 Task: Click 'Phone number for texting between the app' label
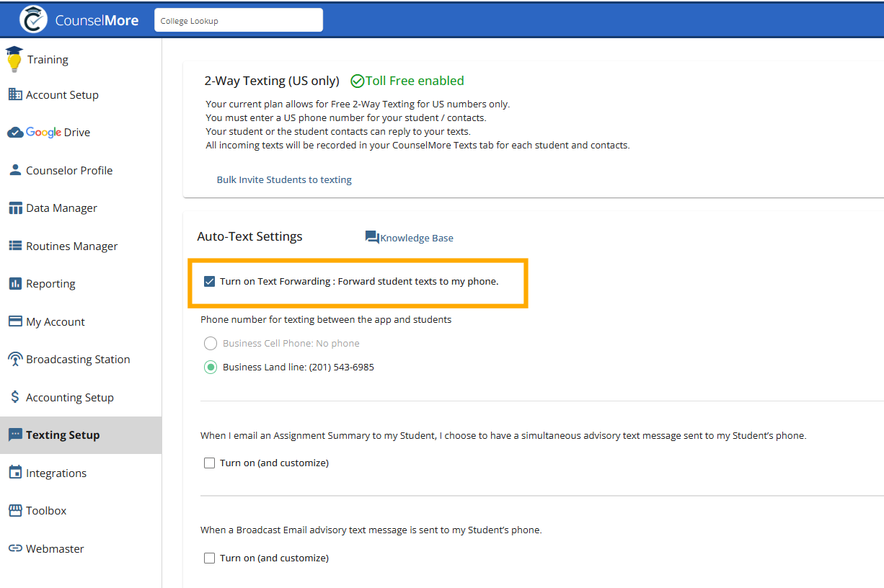click(326, 319)
